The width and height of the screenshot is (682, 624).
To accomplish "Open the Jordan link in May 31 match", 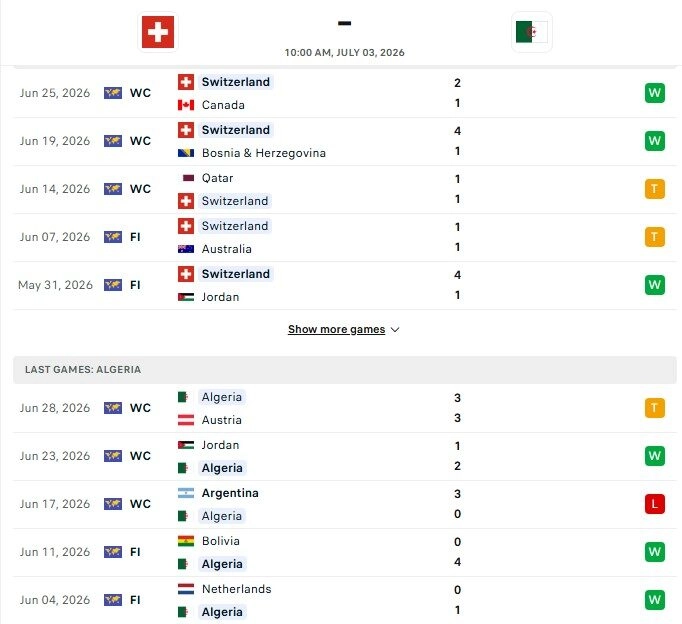I will [x=220, y=297].
